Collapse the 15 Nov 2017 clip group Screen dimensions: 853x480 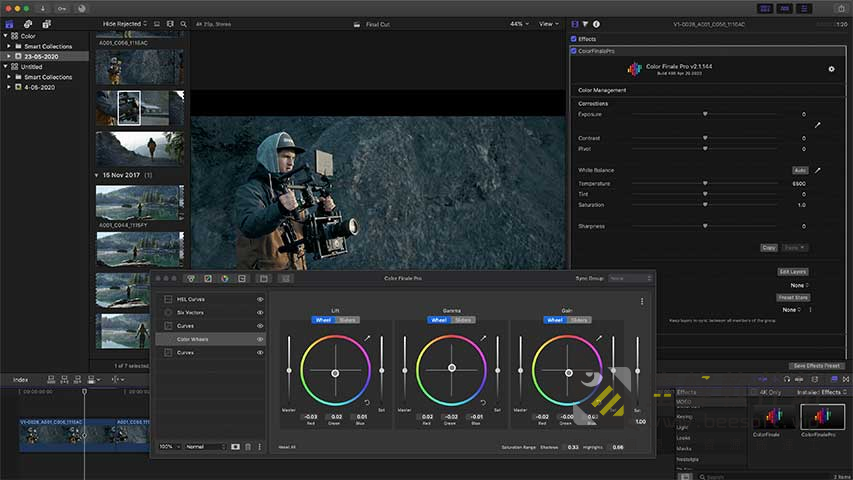97,175
